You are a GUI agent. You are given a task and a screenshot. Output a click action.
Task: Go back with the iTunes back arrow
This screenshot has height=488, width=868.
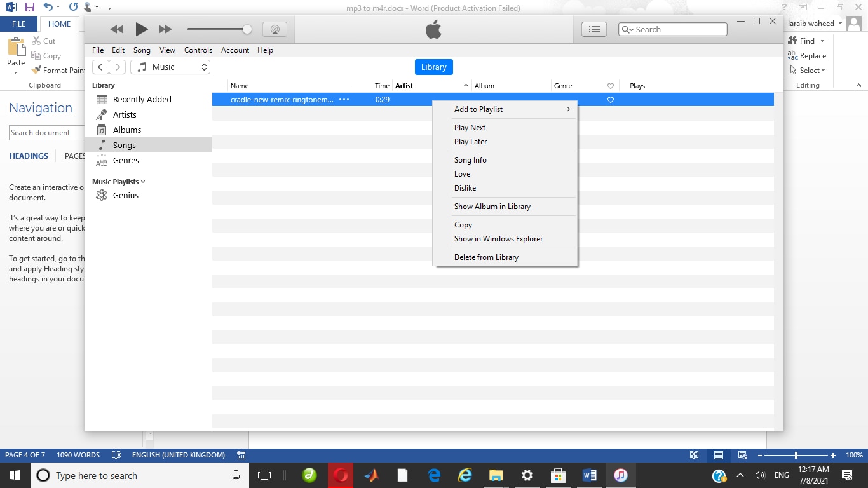100,67
